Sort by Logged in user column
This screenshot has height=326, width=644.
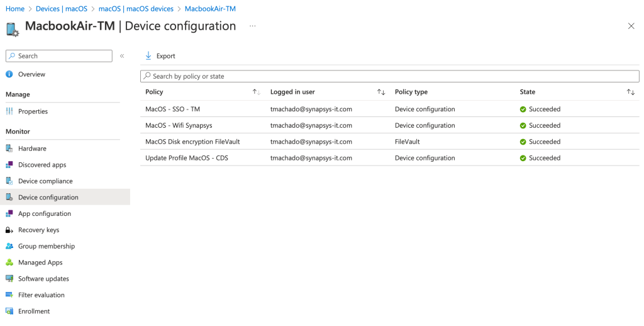(x=380, y=92)
